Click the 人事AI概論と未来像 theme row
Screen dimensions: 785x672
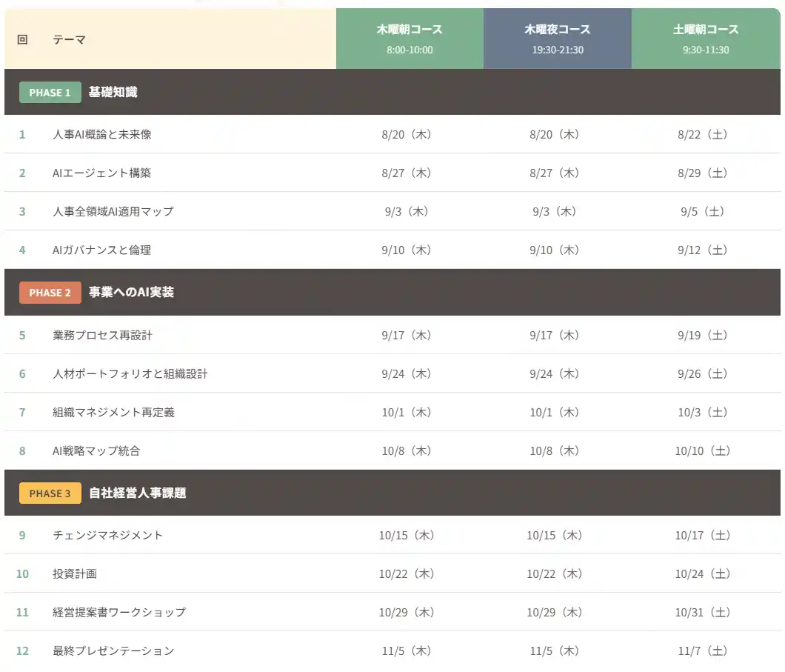[102, 134]
